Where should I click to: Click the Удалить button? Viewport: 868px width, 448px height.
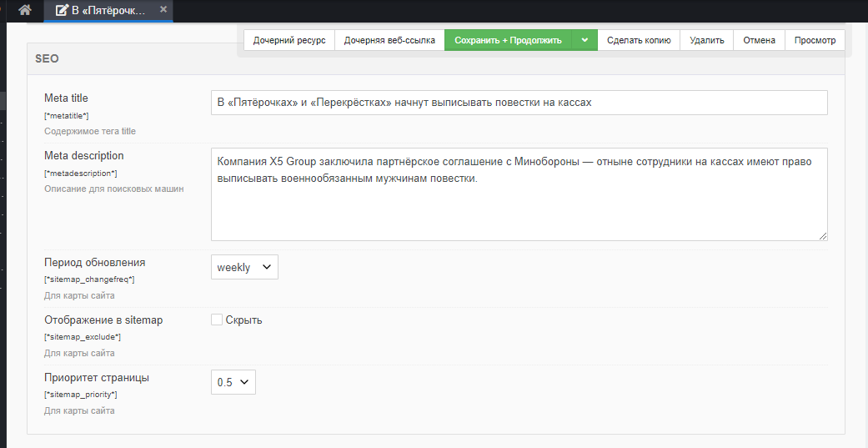click(x=706, y=40)
